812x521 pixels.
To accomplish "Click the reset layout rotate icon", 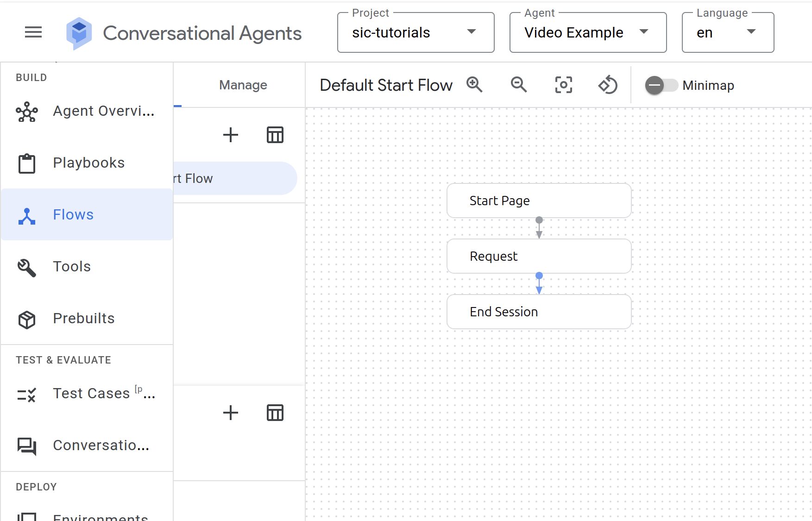I will pyautogui.click(x=608, y=85).
